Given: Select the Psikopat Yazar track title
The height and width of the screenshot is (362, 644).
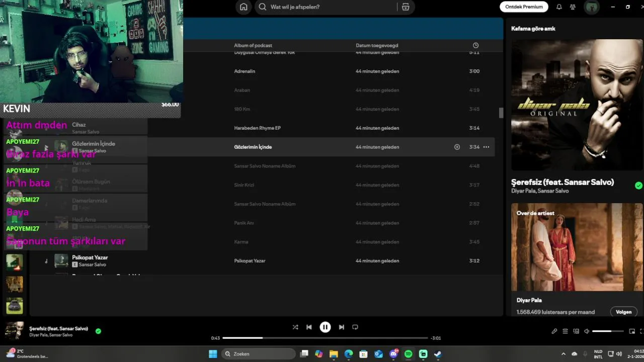Looking at the screenshot, I should click(x=90, y=257).
